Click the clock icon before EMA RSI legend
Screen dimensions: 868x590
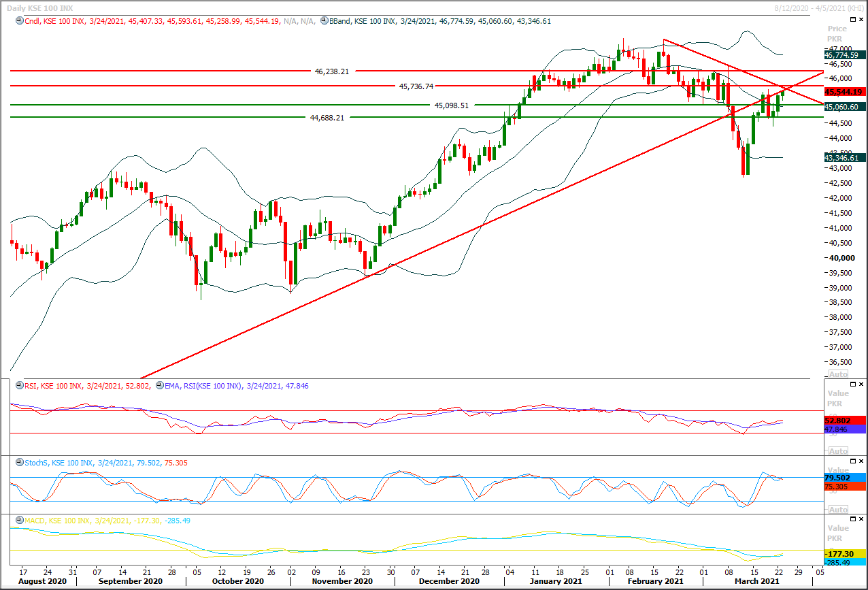(x=161, y=386)
